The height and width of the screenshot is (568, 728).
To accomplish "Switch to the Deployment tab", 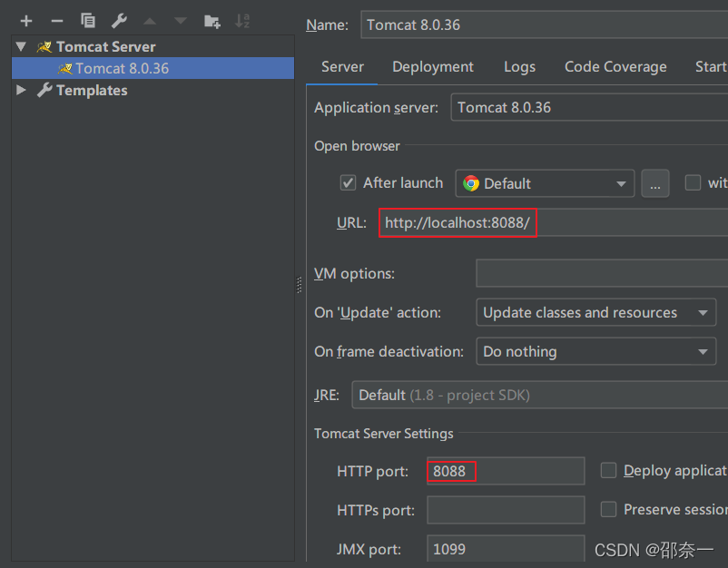I will (x=433, y=67).
